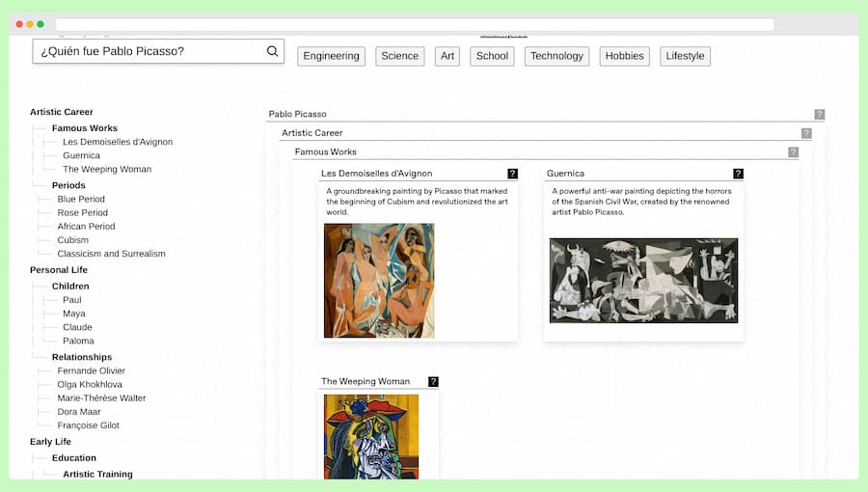Click the search field with Picasso query
The image size is (868, 492).
158,51
